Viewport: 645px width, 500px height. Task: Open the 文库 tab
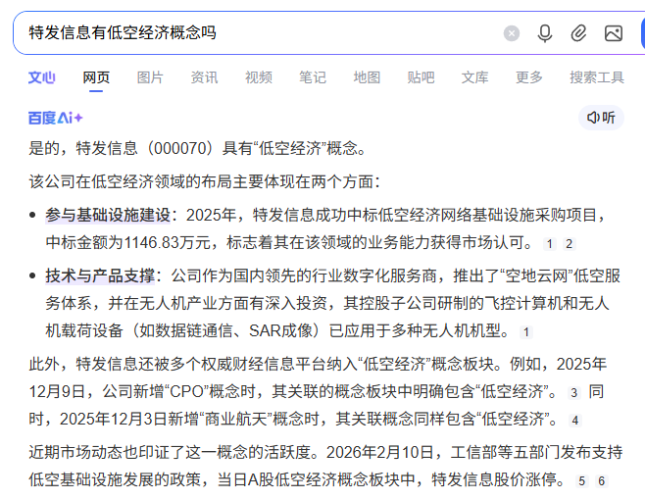click(x=475, y=77)
